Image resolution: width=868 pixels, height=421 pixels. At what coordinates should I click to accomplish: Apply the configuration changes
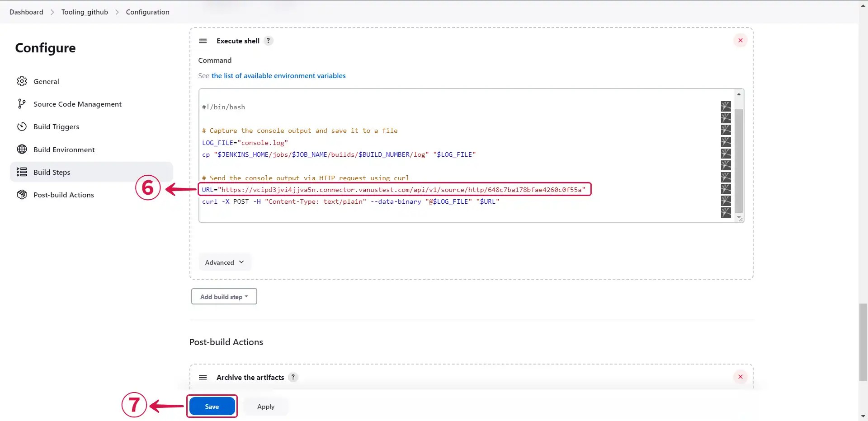point(265,406)
